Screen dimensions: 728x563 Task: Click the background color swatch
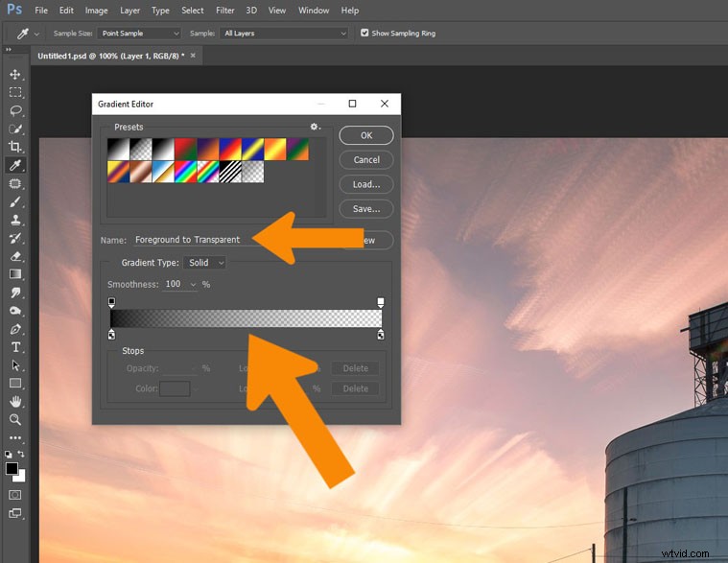(21, 477)
